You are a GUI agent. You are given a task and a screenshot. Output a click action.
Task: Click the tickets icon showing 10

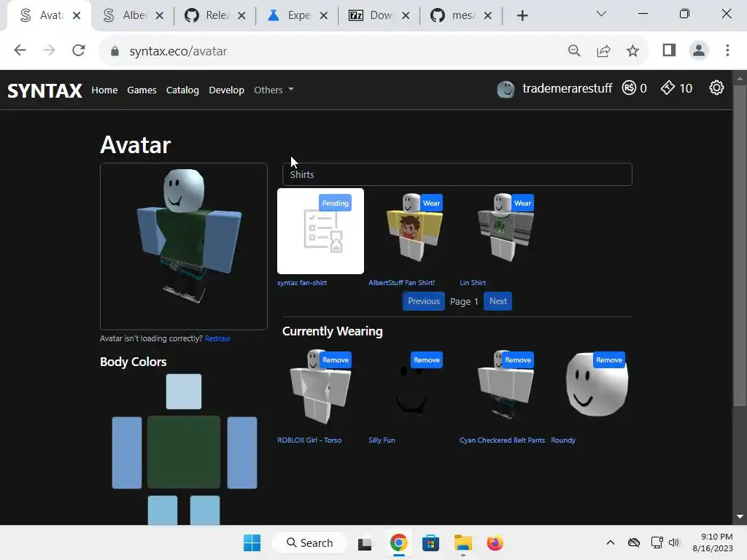(667, 88)
